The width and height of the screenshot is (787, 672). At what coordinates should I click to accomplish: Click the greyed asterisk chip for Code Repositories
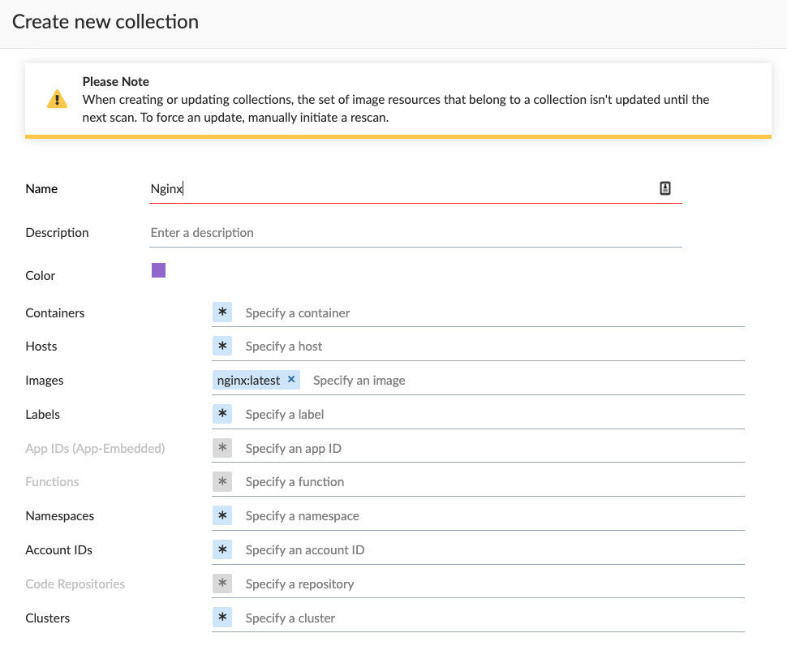point(222,584)
